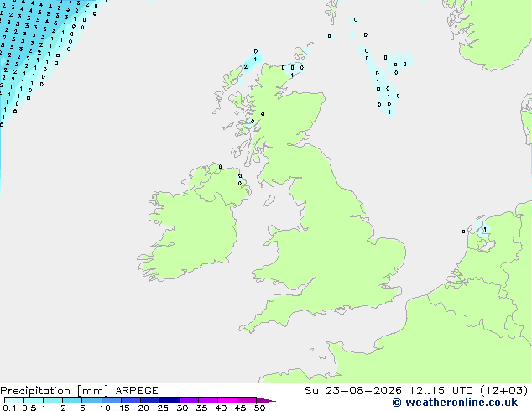Select the legend swatch between 25 and 30
This screenshot has width=532, height=411.
tap(170, 400)
